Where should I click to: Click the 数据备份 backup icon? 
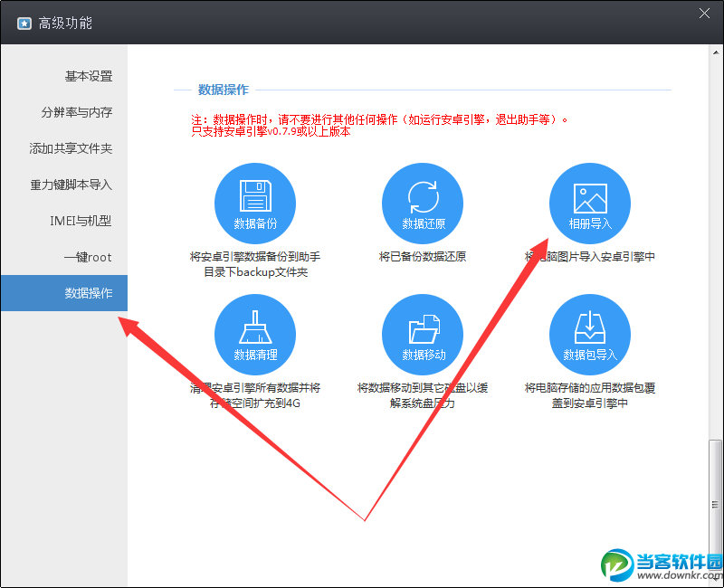pos(255,203)
